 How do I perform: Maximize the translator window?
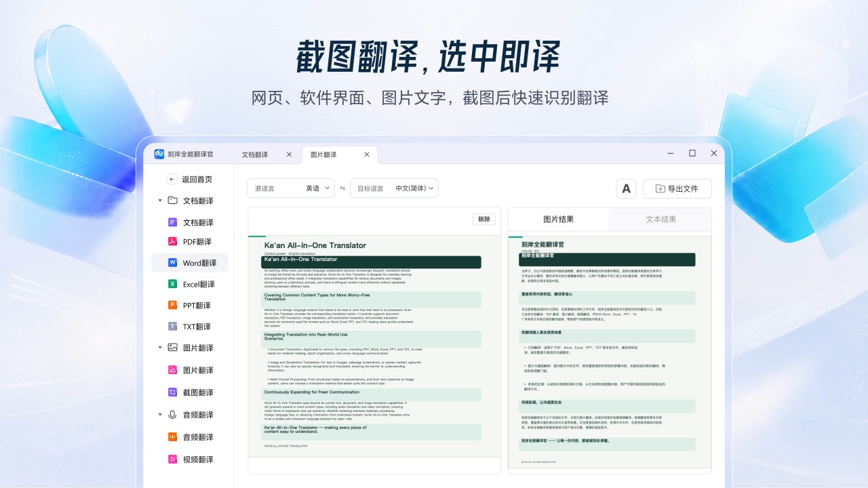pos(692,153)
